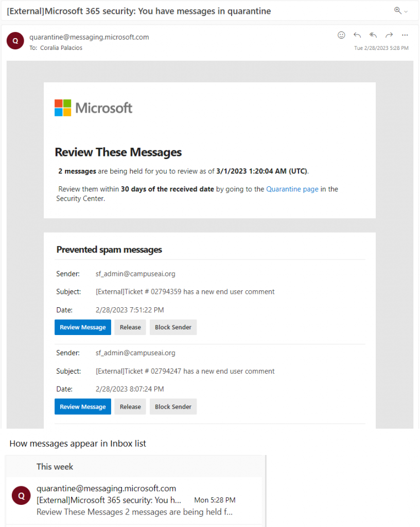This screenshot has width=420, height=527.
Task: Click the emoji reaction smiley icon
Action: pyautogui.click(x=341, y=35)
